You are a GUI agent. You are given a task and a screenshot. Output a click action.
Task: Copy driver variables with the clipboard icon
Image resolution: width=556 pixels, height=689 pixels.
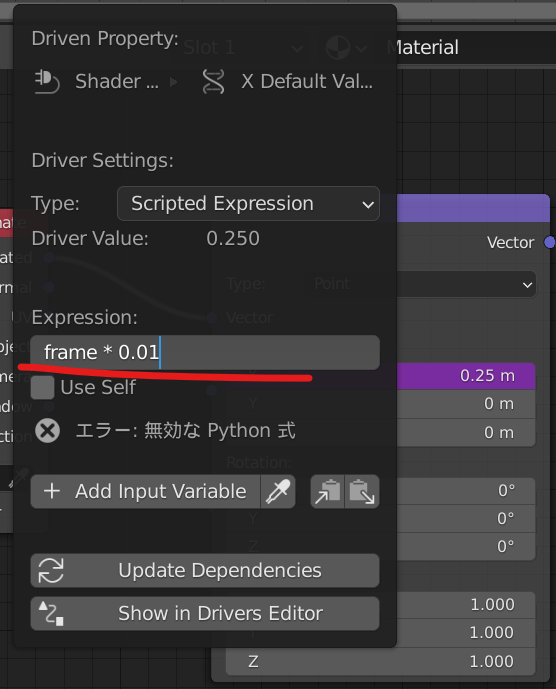327,491
